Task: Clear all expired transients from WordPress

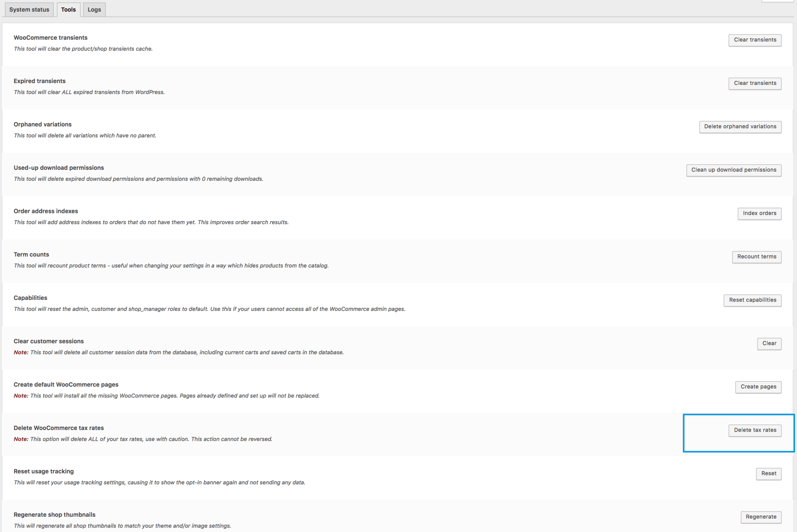Action: 755,83
